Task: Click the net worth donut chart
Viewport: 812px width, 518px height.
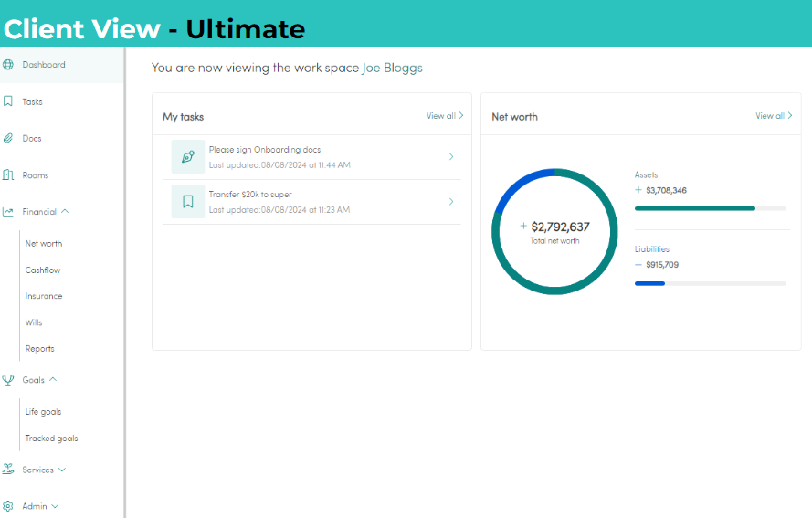Action: [554, 231]
